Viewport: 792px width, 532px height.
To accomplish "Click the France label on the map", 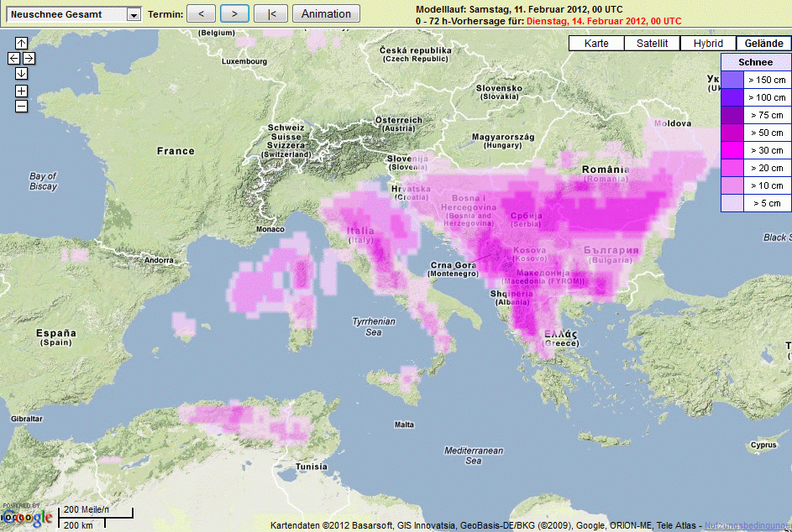I will (x=176, y=151).
